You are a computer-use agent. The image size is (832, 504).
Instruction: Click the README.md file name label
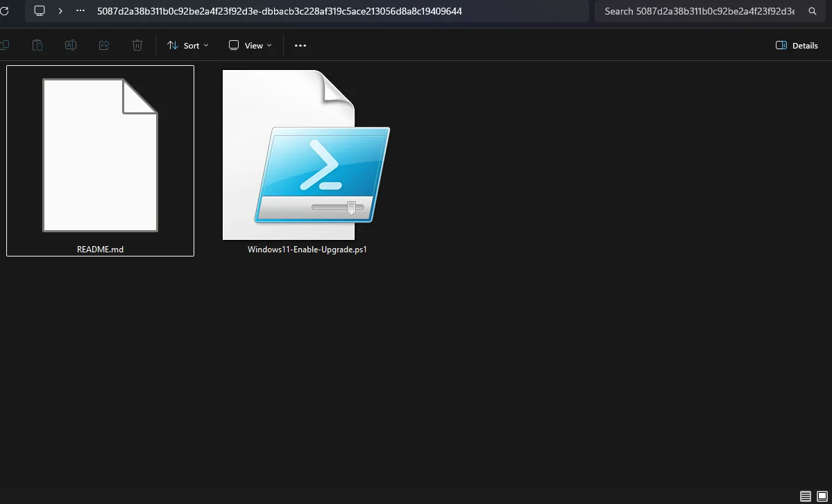[101, 249]
